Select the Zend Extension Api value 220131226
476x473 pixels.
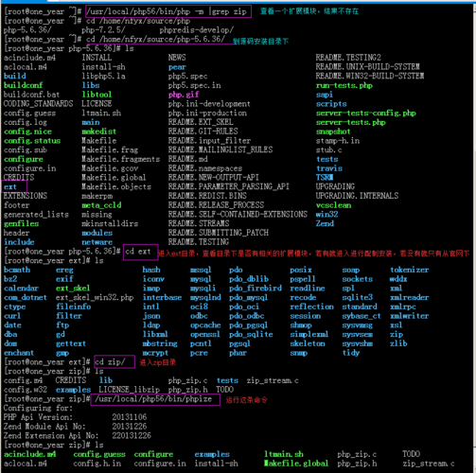tap(132, 436)
